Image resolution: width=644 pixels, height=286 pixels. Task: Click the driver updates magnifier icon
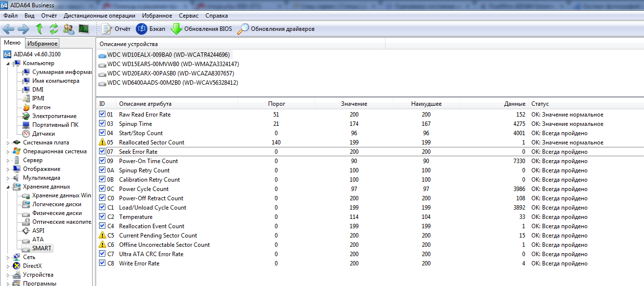point(243,29)
